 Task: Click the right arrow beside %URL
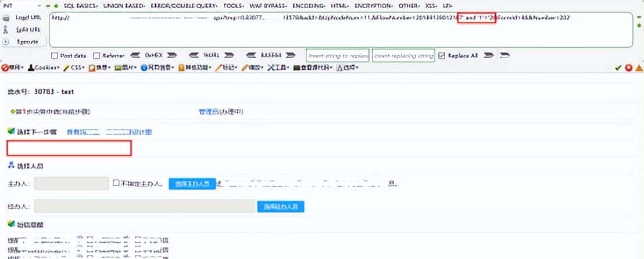pyautogui.click(x=229, y=55)
